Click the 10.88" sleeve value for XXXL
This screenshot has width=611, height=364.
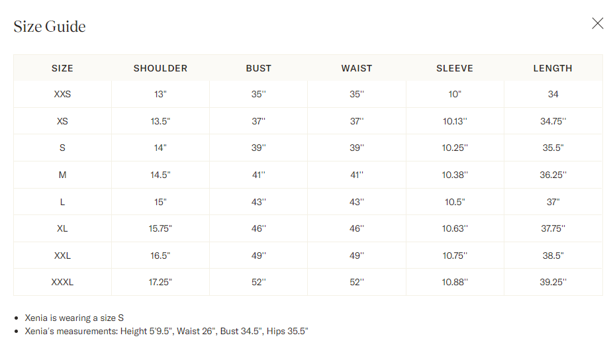[x=455, y=282]
